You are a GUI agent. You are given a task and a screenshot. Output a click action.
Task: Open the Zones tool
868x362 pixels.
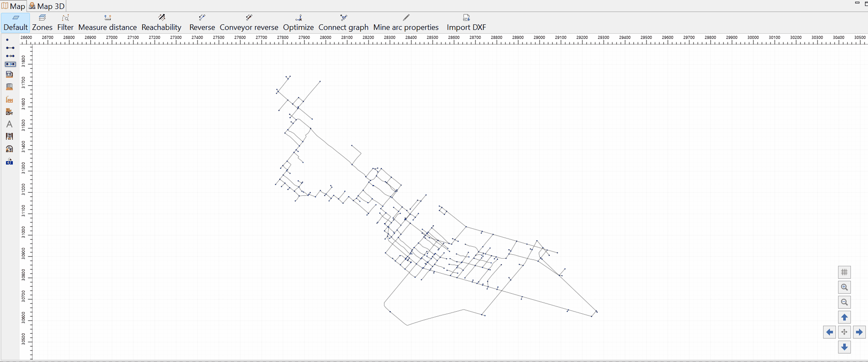point(42,23)
